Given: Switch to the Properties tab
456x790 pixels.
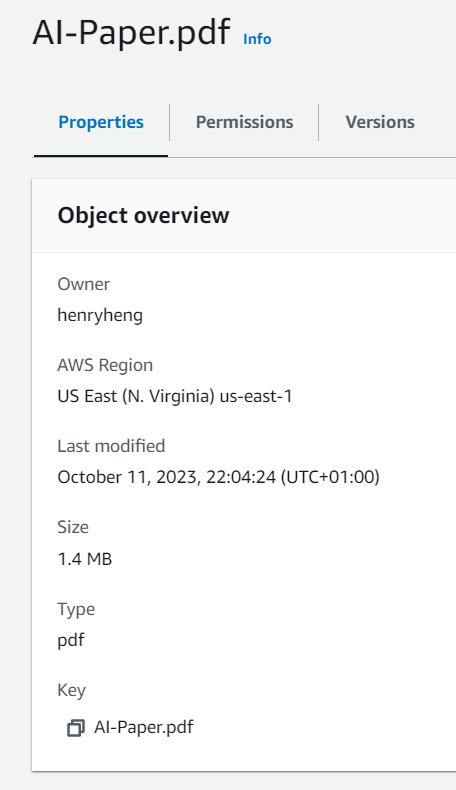Looking at the screenshot, I should pos(101,122).
